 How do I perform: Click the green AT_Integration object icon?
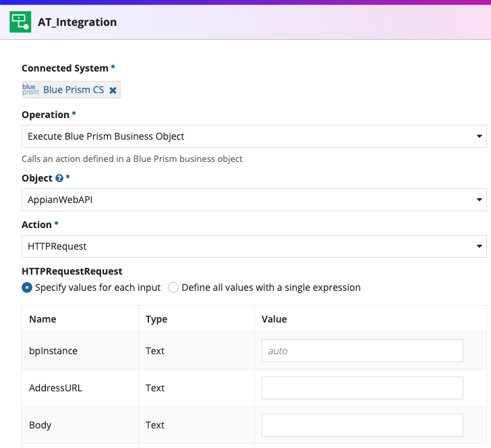pyautogui.click(x=20, y=22)
